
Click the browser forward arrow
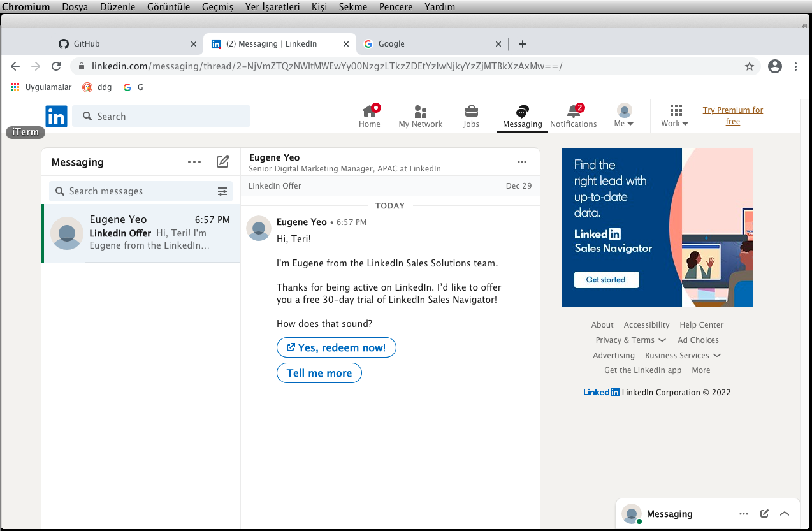(36, 66)
